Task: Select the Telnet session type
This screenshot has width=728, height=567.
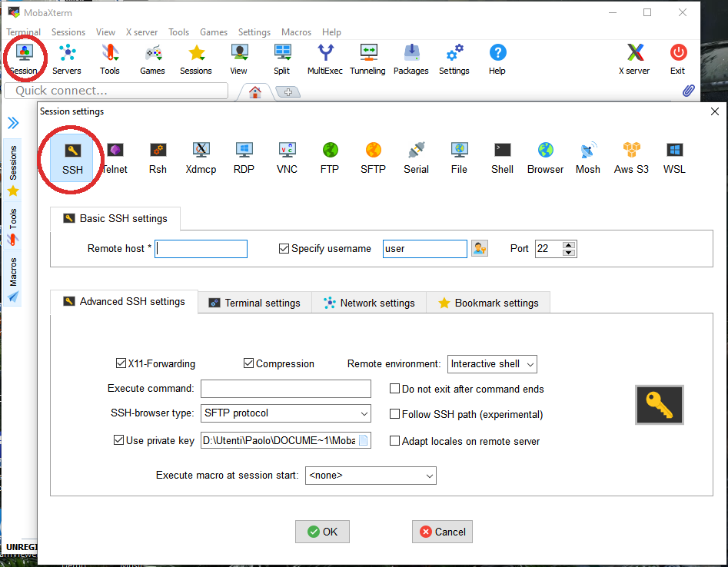Action: click(x=115, y=159)
